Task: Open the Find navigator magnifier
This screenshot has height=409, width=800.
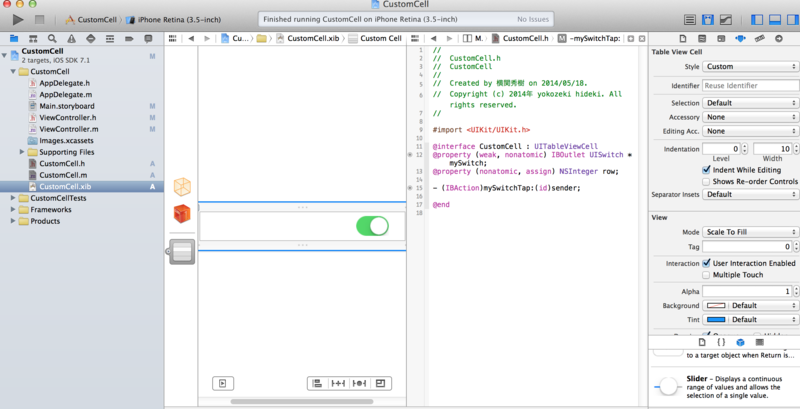Action: pos(52,39)
